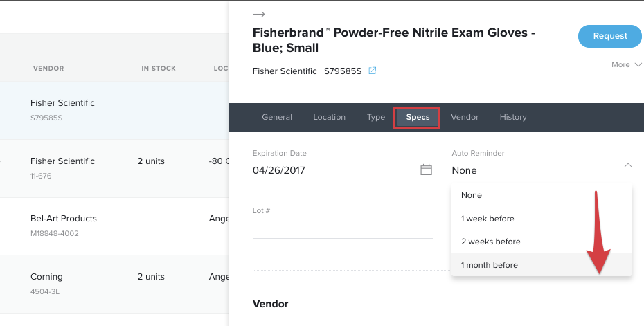This screenshot has height=326, width=644.
Task: Click 2 units in the 11-676 row
Action: click(x=151, y=161)
